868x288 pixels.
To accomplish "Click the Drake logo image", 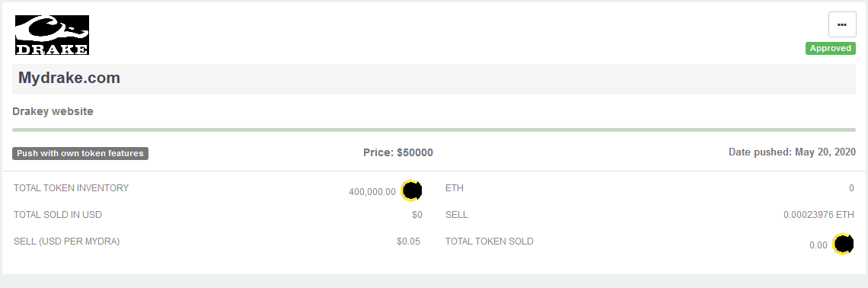I will 52,35.
